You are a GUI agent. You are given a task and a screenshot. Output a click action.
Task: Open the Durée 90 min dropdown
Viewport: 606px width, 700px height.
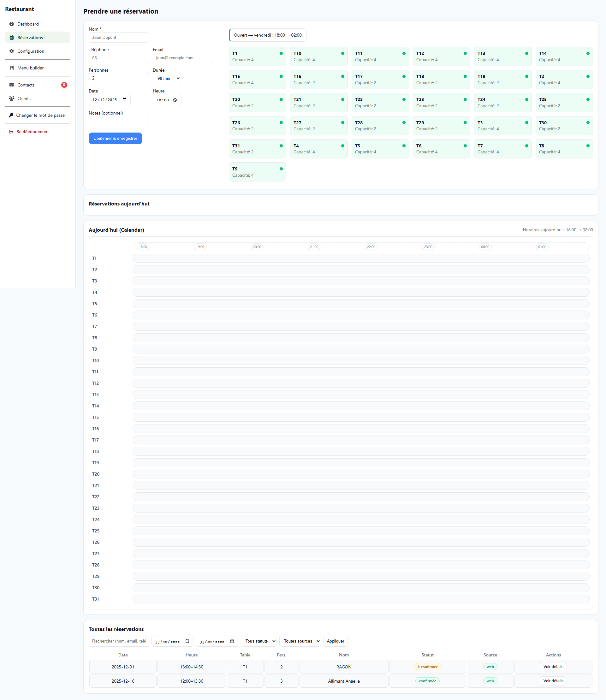point(167,79)
